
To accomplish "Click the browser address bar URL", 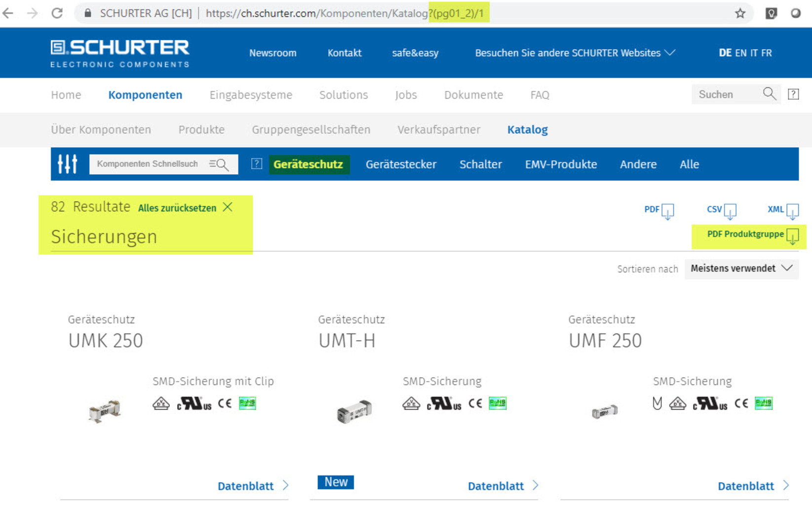I will point(345,13).
